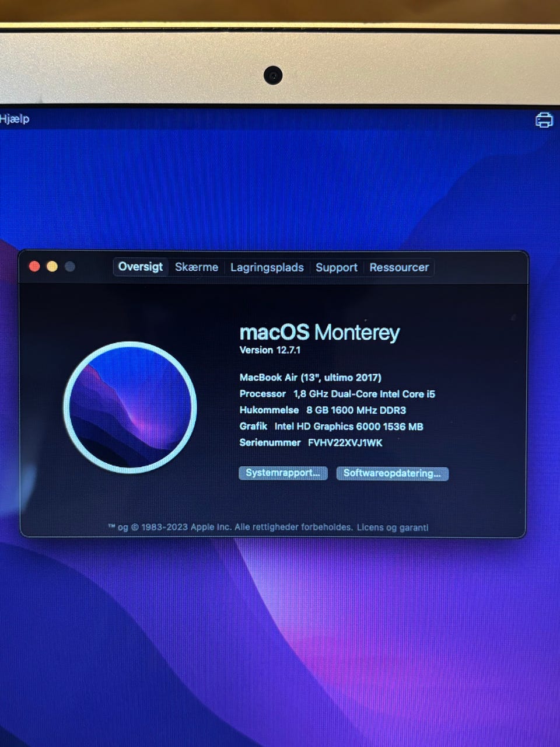Click the Processor label
Viewport: 560px width, 747px height.
(262, 394)
